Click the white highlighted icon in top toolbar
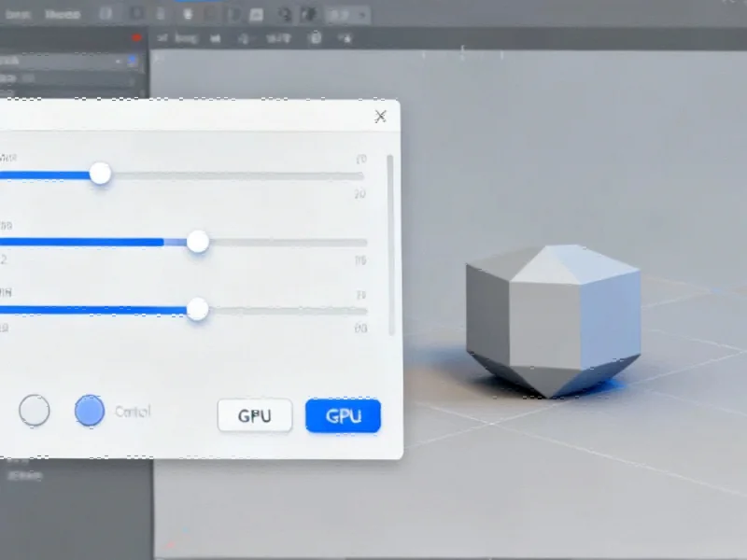 [189, 14]
